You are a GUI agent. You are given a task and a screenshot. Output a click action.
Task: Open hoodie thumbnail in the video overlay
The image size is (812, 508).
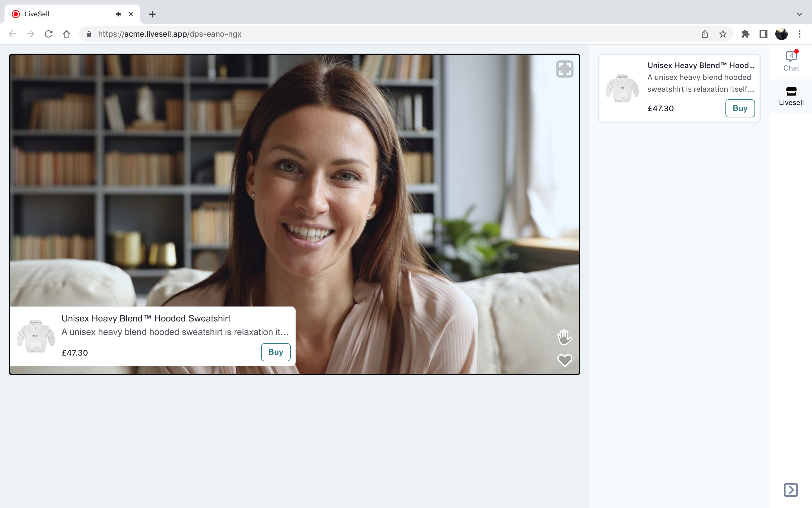coord(36,336)
